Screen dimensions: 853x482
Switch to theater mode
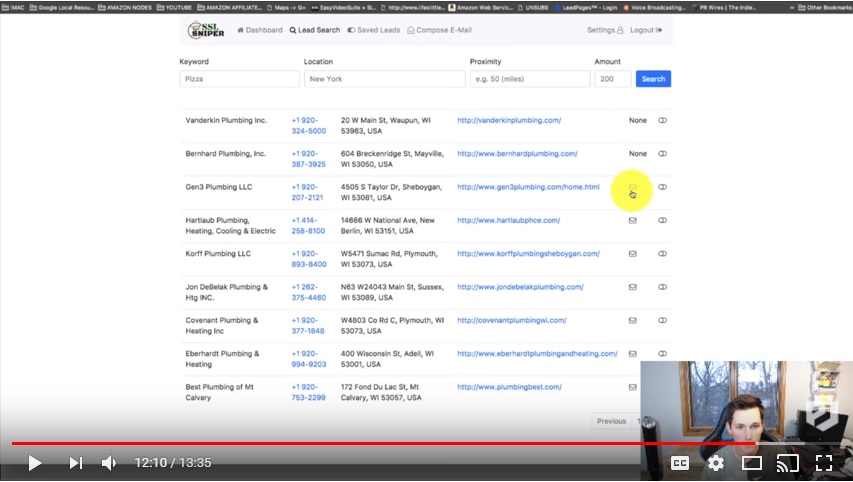pyautogui.click(x=752, y=463)
